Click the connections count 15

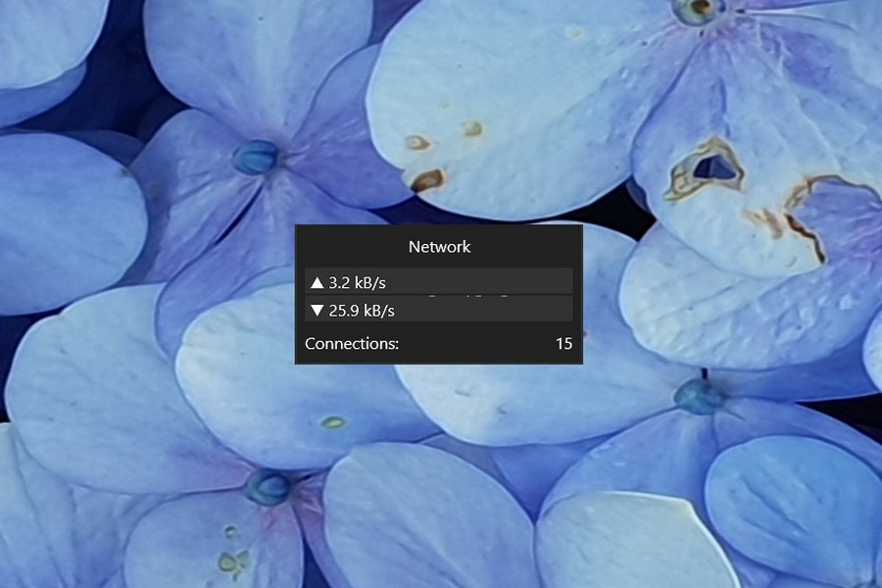point(563,344)
